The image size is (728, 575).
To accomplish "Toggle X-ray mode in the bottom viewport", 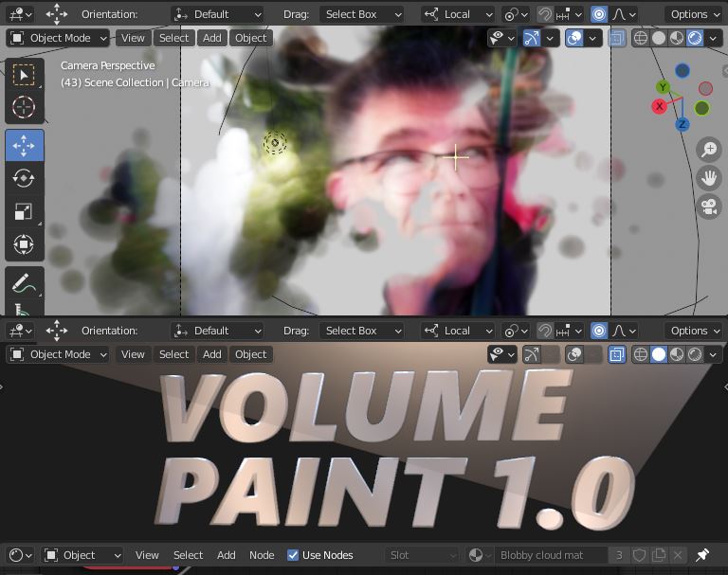I will [616, 354].
